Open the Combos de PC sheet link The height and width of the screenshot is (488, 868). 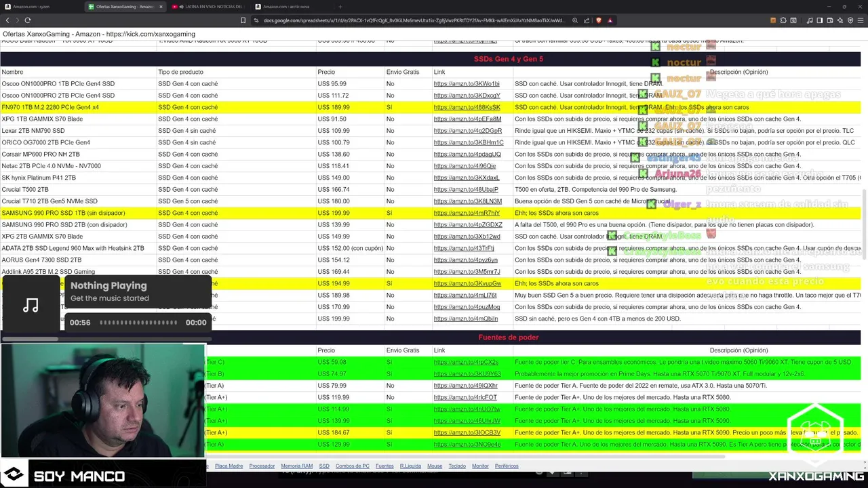click(353, 466)
